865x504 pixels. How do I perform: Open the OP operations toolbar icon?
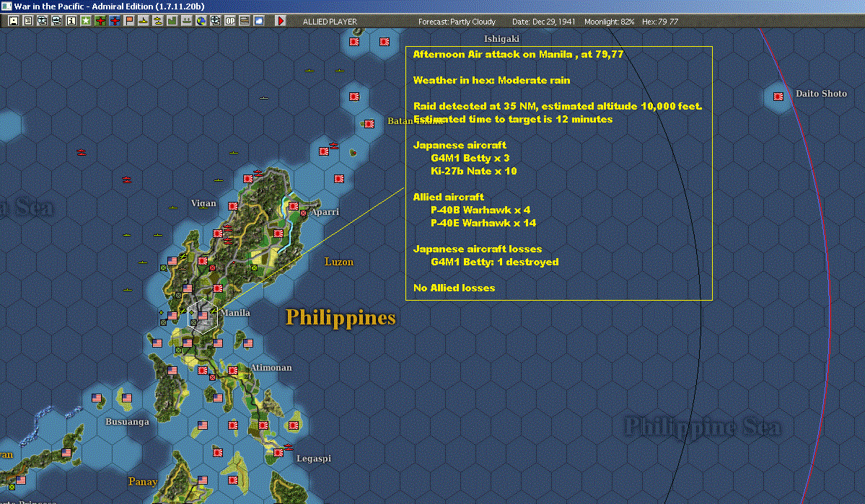(x=229, y=21)
